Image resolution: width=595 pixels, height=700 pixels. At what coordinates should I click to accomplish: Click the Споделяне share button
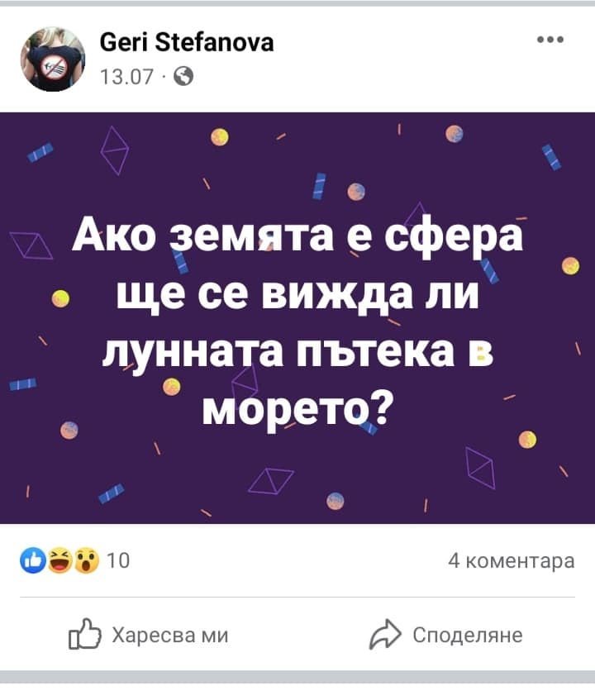click(x=446, y=635)
